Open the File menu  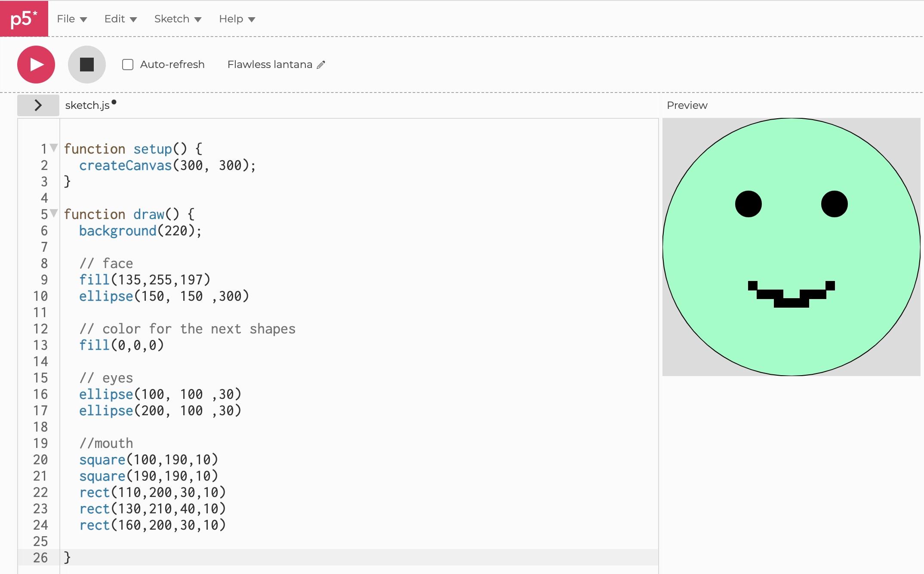[71, 19]
